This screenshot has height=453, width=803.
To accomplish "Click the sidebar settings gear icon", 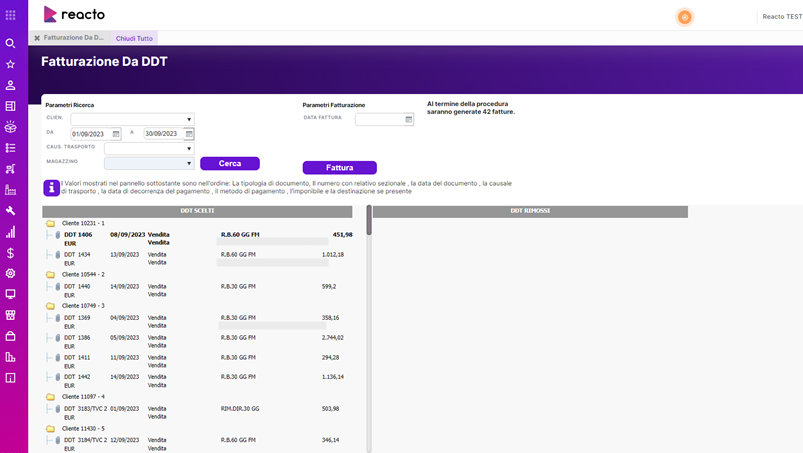I will pyautogui.click(x=10, y=273).
